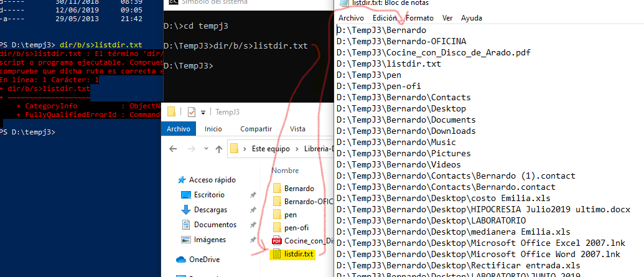The width and height of the screenshot is (644, 277).
Task: Click the line ending Bernardo (1).contact in Notepad
Action: (x=456, y=176)
